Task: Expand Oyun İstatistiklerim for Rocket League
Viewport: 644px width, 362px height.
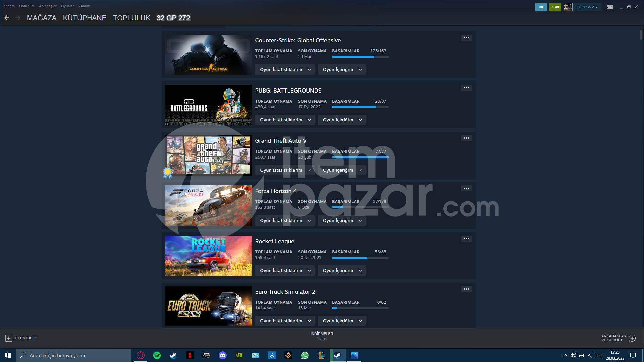Action: coord(285,271)
